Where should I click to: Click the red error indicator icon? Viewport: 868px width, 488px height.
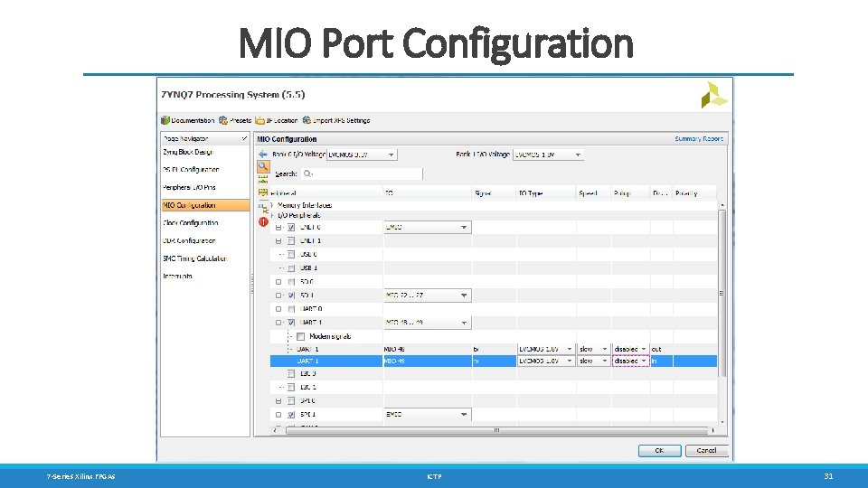coord(263,221)
